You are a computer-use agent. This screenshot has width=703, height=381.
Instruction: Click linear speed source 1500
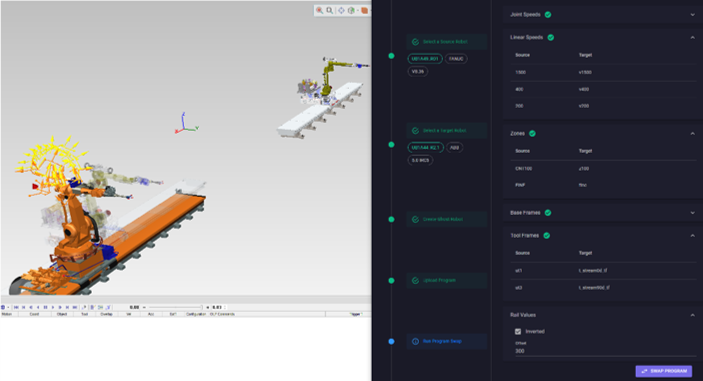coord(520,72)
